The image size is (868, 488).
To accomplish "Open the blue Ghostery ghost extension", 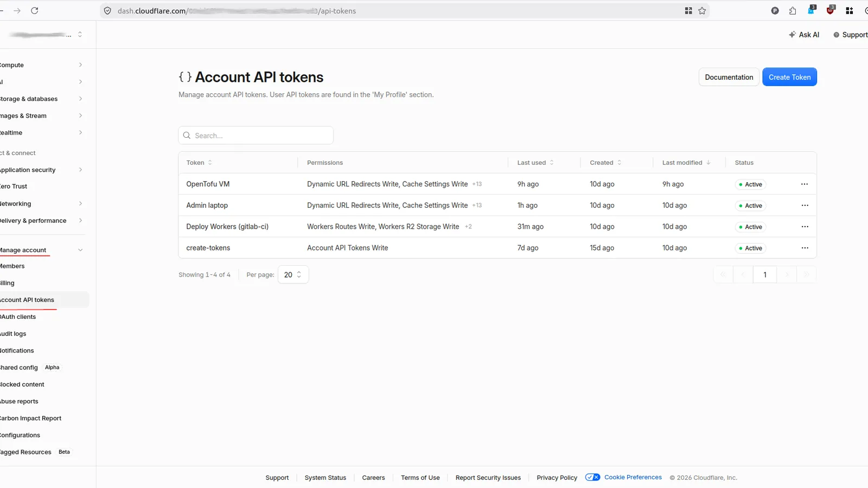I will [x=812, y=10].
